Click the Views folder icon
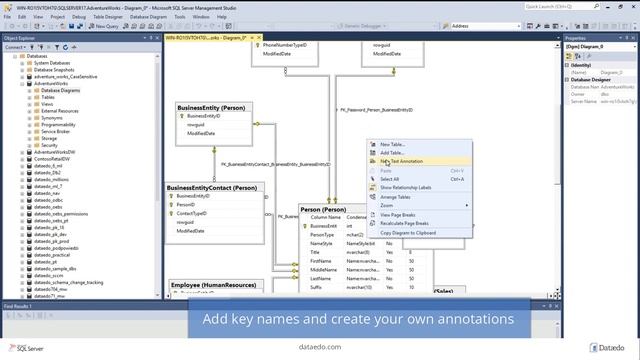 click(x=37, y=104)
